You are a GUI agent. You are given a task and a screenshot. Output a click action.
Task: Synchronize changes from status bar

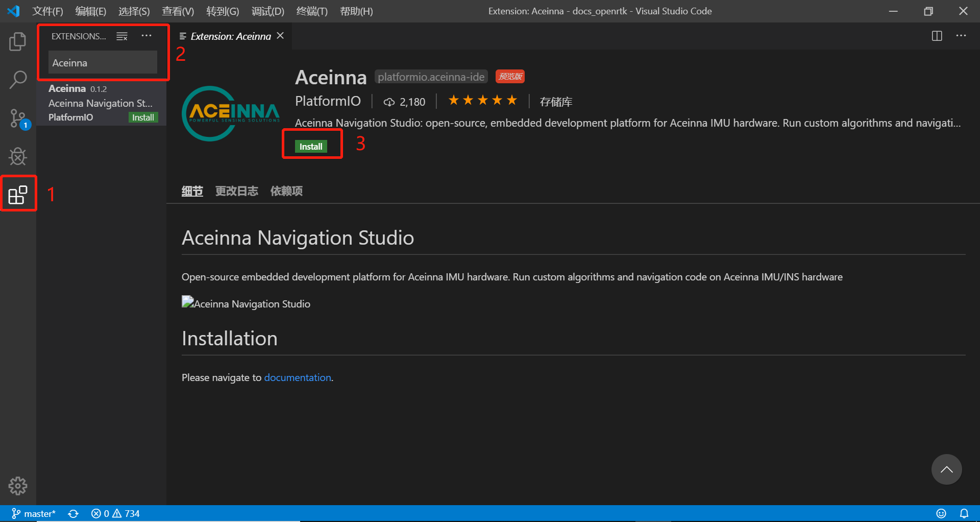coord(73,513)
